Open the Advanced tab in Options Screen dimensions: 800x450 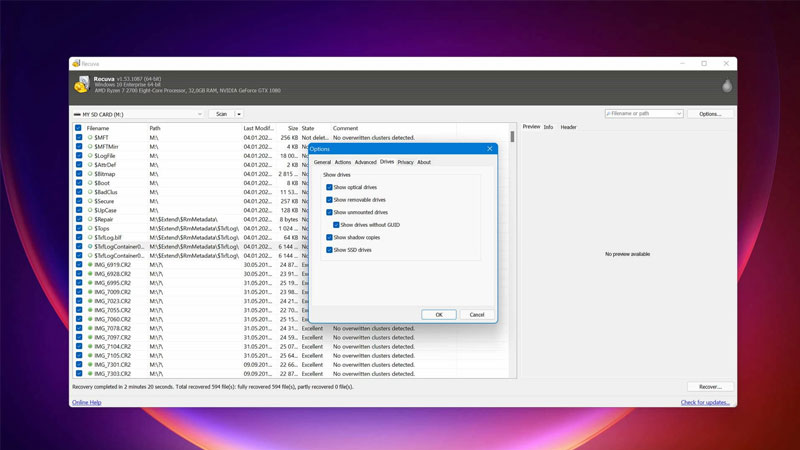(365, 162)
